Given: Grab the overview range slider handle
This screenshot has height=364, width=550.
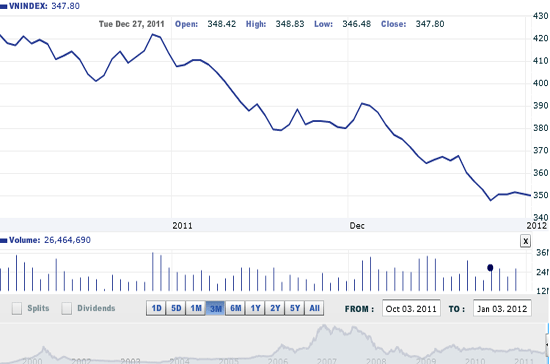Looking at the screenshot, I should (x=548, y=345).
